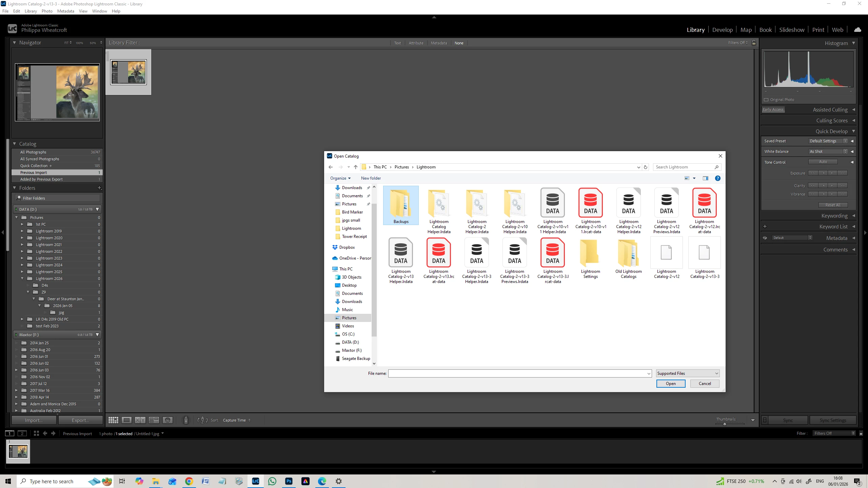The height and width of the screenshot is (488, 868).
Task: Open the Saved Preset Default Settings dropdown
Action: pos(828,141)
